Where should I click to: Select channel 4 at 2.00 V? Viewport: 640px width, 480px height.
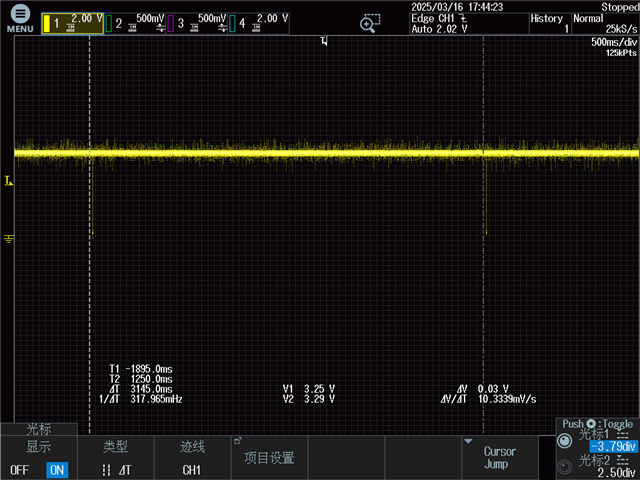click(258, 24)
